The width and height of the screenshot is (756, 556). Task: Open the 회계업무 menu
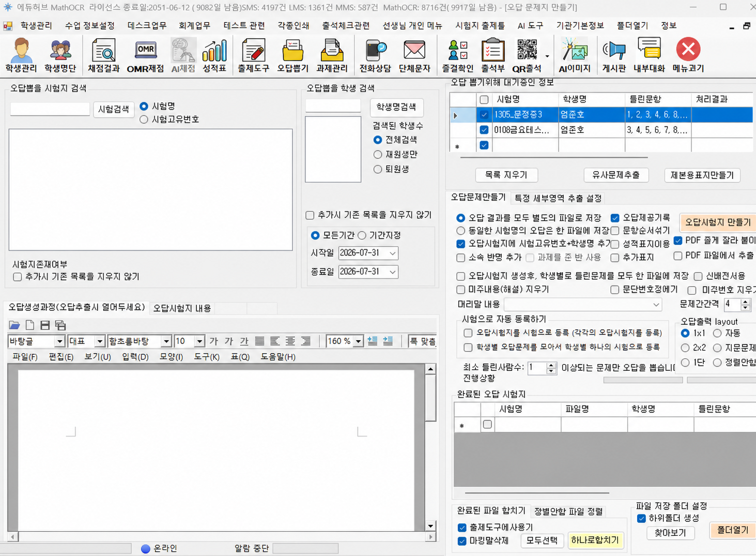click(x=195, y=25)
